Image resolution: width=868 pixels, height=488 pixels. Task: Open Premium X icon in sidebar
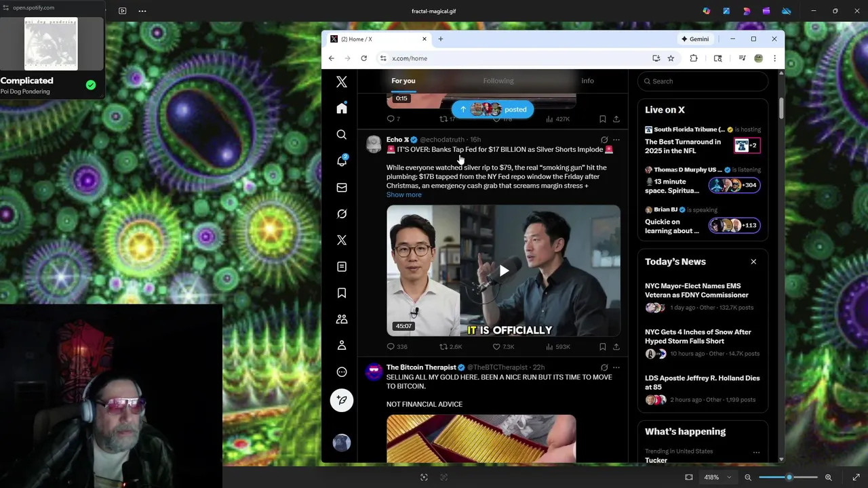342,240
